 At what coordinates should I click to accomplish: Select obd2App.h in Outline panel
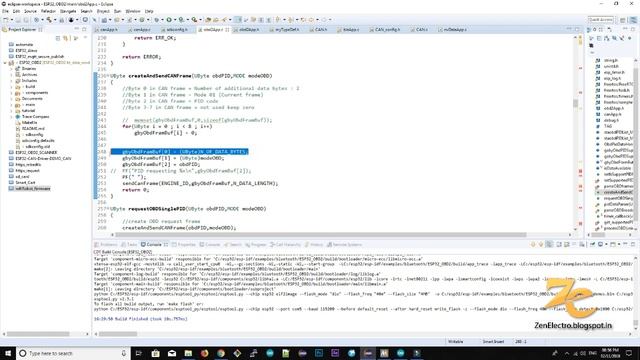613,109
